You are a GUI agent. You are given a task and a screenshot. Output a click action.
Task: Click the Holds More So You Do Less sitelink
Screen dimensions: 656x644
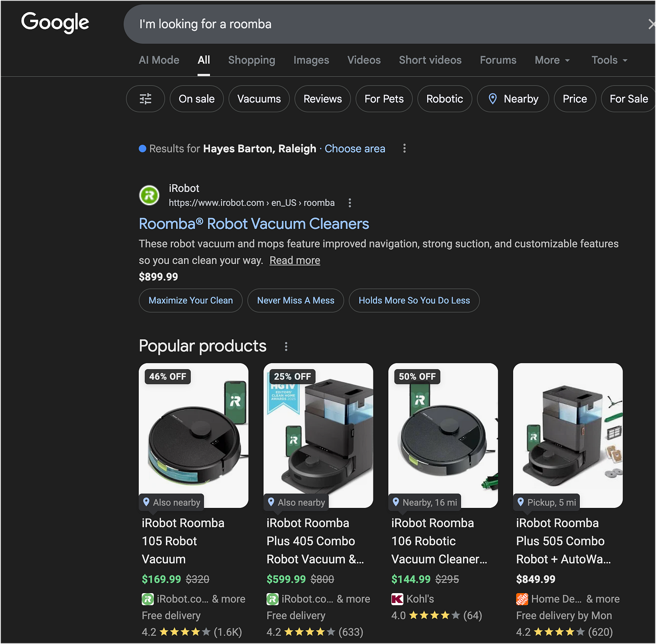click(x=414, y=300)
